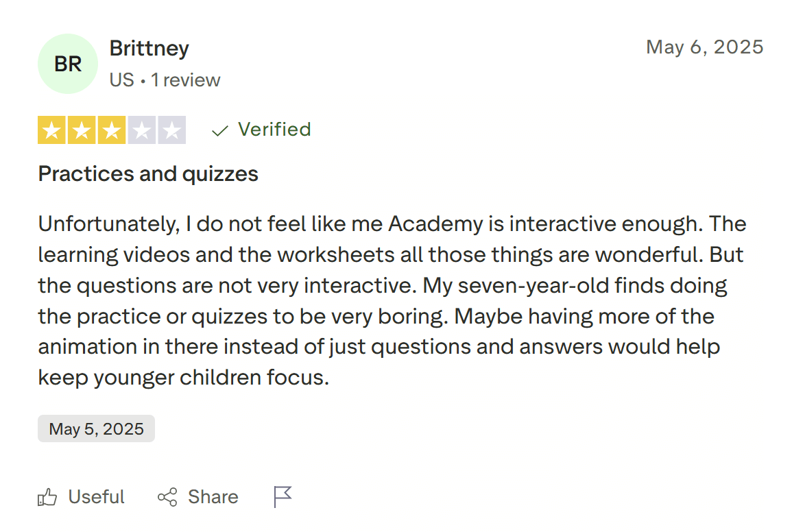Open Brittney's profile via BR avatar

point(67,63)
